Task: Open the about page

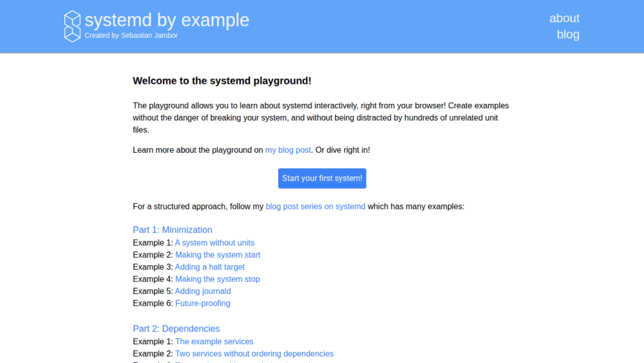Action: pyautogui.click(x=564, y=18)
